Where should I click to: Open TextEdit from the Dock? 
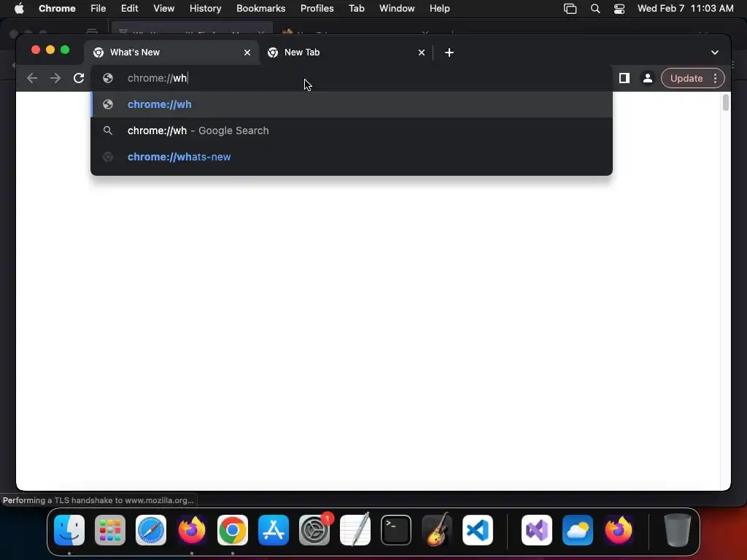(x=355, y=530)
